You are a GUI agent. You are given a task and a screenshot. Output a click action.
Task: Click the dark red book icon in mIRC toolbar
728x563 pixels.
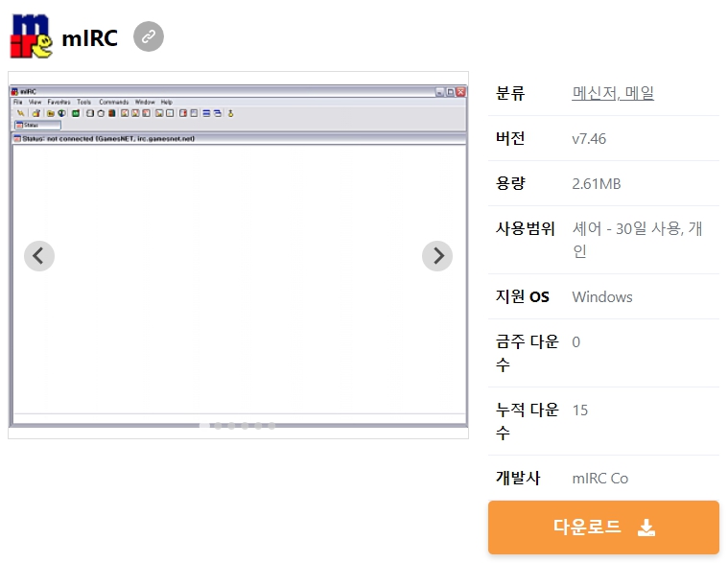point(112,113)
